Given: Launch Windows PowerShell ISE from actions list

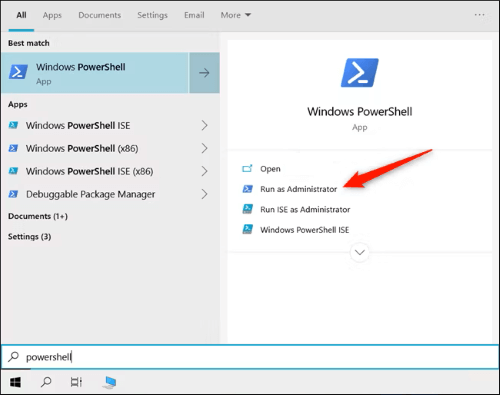Looking at the screenshot, I should click(304, 230).
